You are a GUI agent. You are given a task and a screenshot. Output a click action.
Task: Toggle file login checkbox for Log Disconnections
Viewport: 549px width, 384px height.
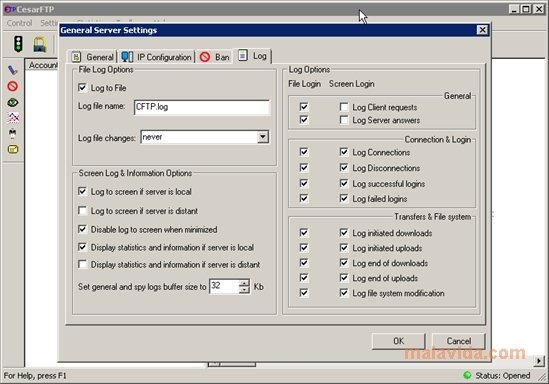[x=304, y=167]
